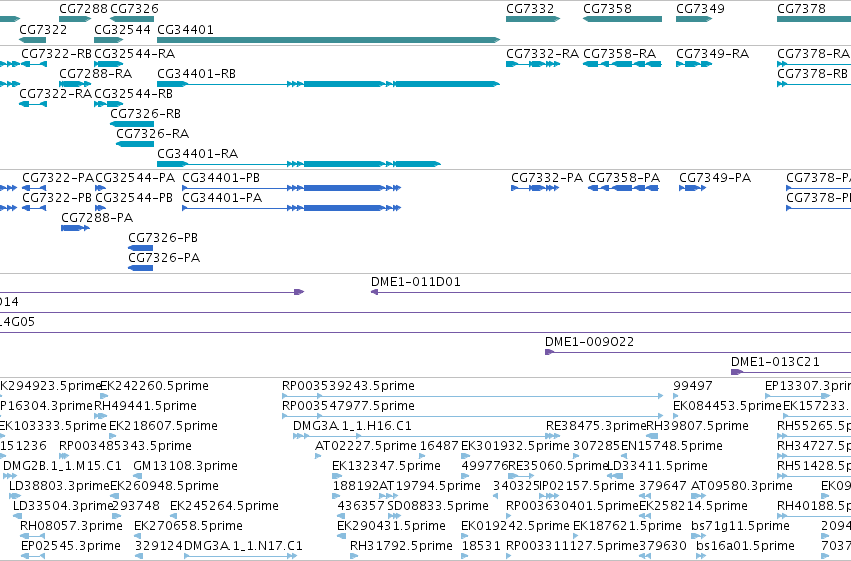Screen dimensions: 851x561
Task: Click the CG7326 gene feature
Action: (132, 19)
